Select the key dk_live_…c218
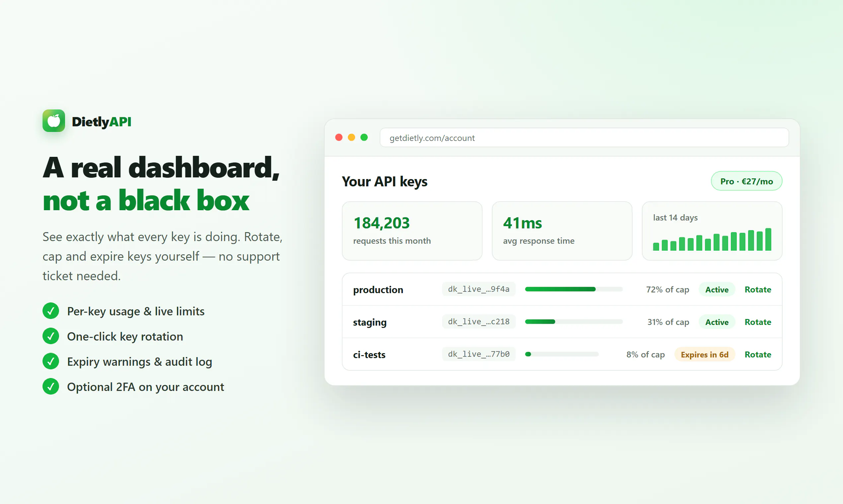843x504 pixels. 479,322
